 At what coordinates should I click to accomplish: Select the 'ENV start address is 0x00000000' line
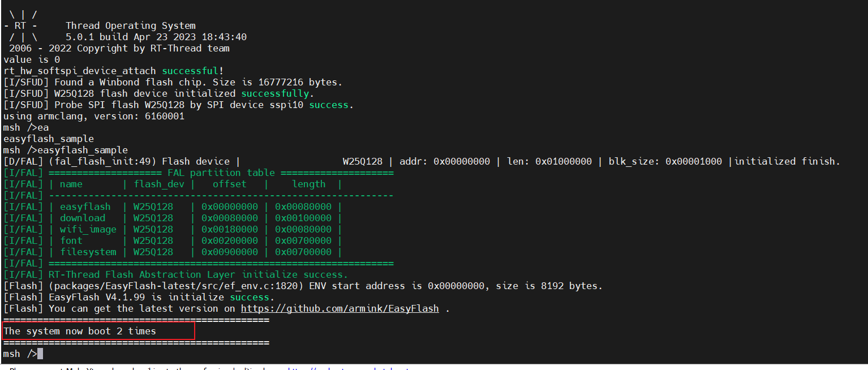tap(303, 286)
